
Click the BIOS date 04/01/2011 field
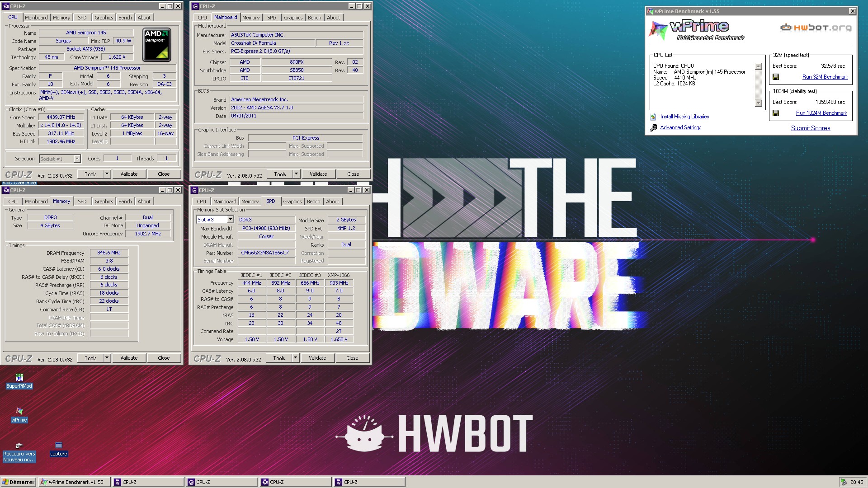296,116
